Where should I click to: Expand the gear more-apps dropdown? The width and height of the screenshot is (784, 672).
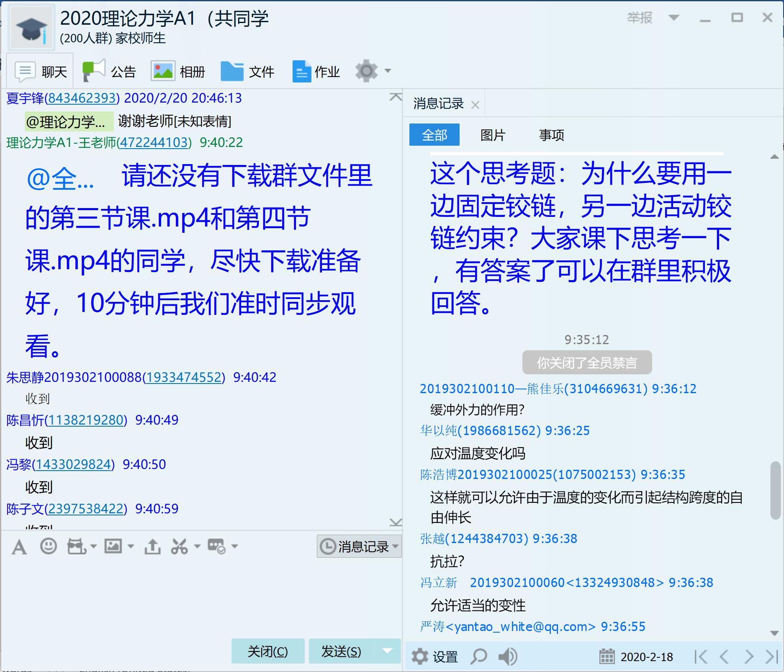pyautogui.click(x=388, y=71)
